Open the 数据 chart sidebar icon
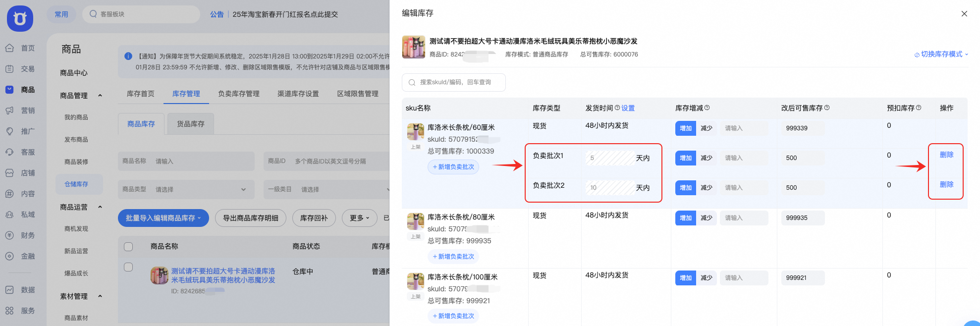 point(9,290)
